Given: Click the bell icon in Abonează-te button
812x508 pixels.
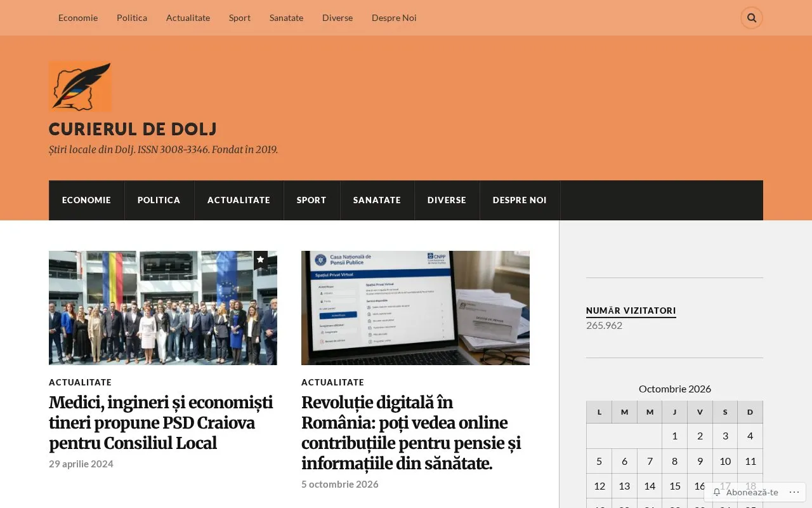Looking at the screenshot, I should [x=717, y=492].
